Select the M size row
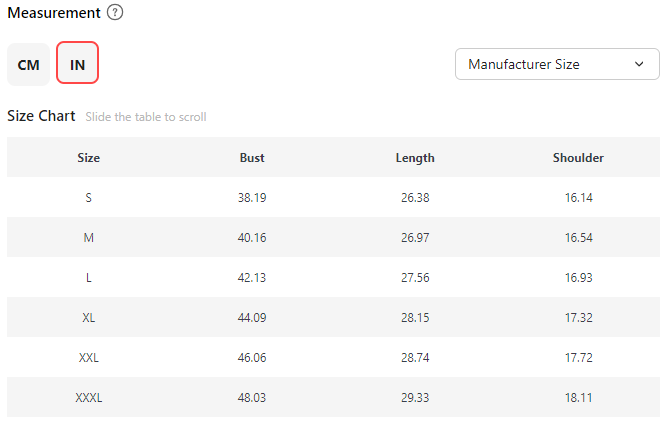The width and height of the screenshot is (666, 422). tap(89, 237)
